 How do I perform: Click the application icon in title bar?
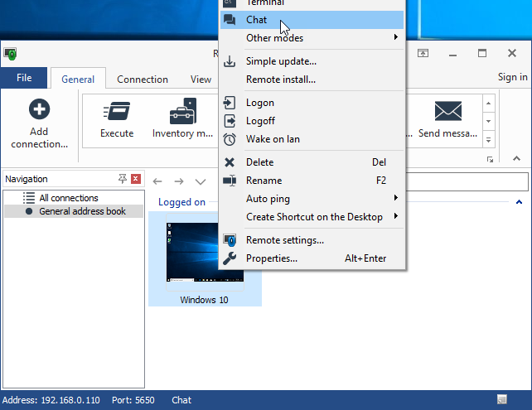10,54
